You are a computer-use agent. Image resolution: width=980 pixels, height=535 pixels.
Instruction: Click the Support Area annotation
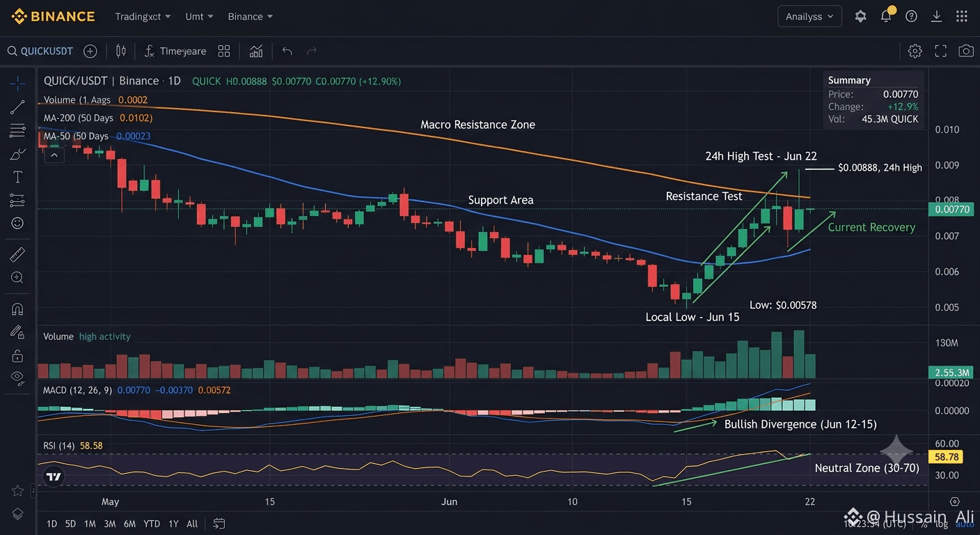point(500,200)
